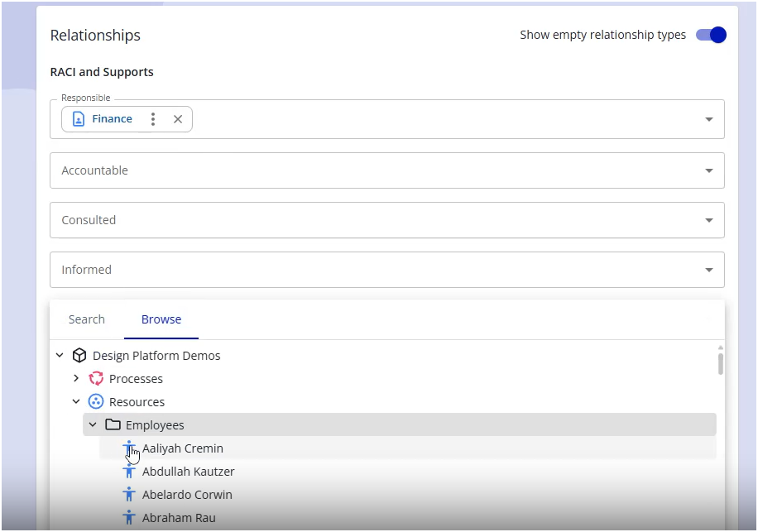This screenshot has width=758, height=532.
Task: Open the Responsible field dropdown arrow
Action: 709,119
